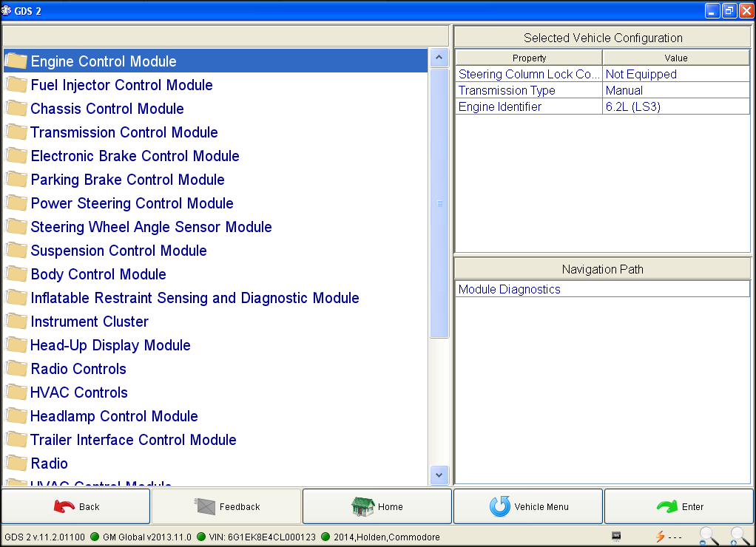Image resolution: width=756 pixels, height=547 pixels.
Task: Click the Electronic Brake Control Module folder icon
Action: pyautogui.click(x=16, y=156)
